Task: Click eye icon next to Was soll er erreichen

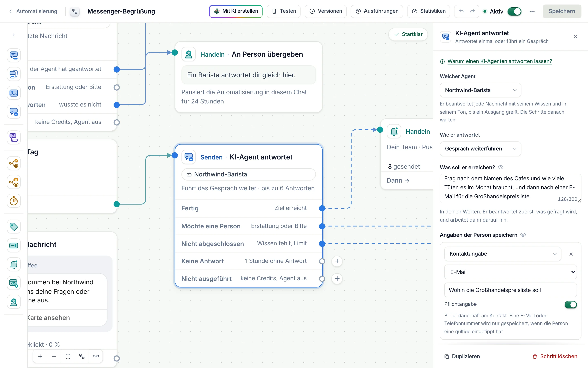Action: coord(501,167)
